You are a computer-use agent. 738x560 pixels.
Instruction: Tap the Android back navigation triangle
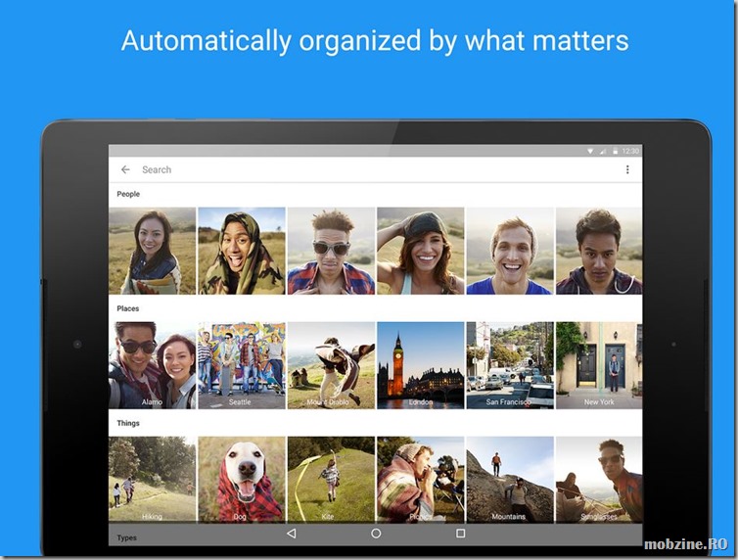click(x=292, y=534)
